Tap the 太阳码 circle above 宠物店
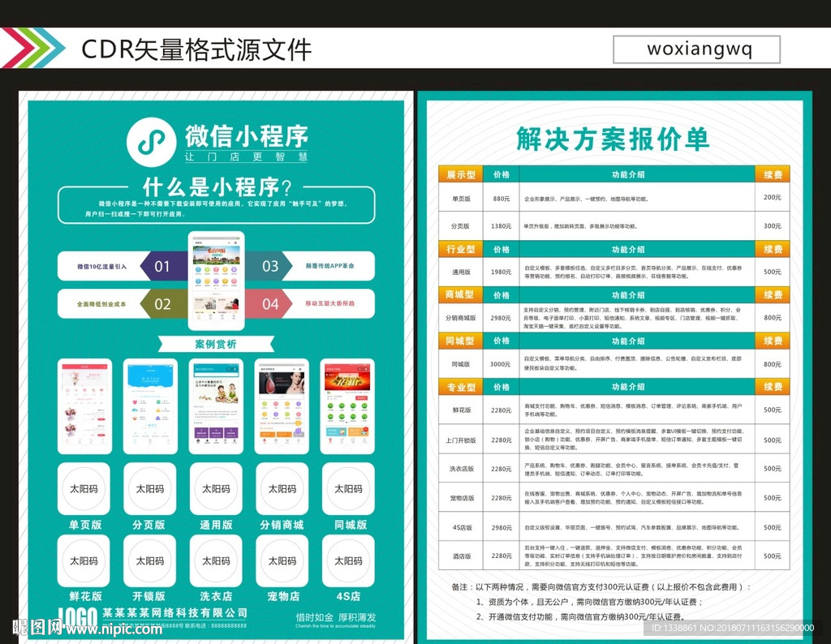 [x=282, y=560]
